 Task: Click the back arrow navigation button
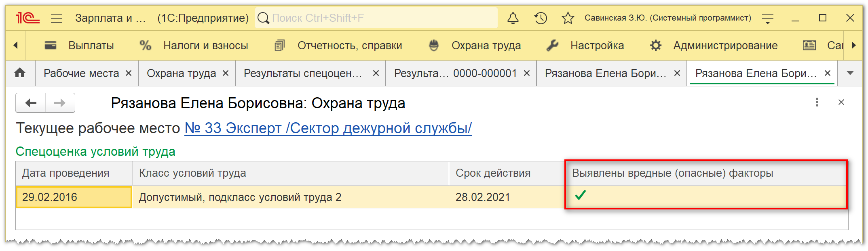(x=31, y=103)
